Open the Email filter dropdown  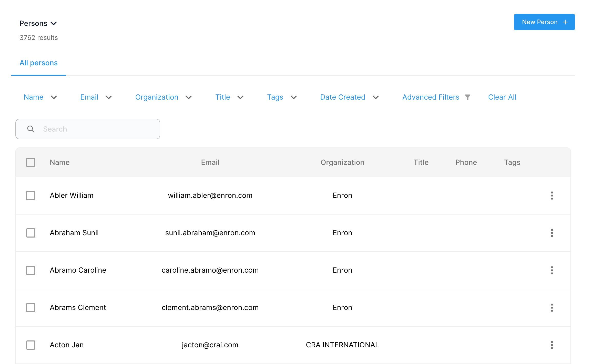point(96,97)
